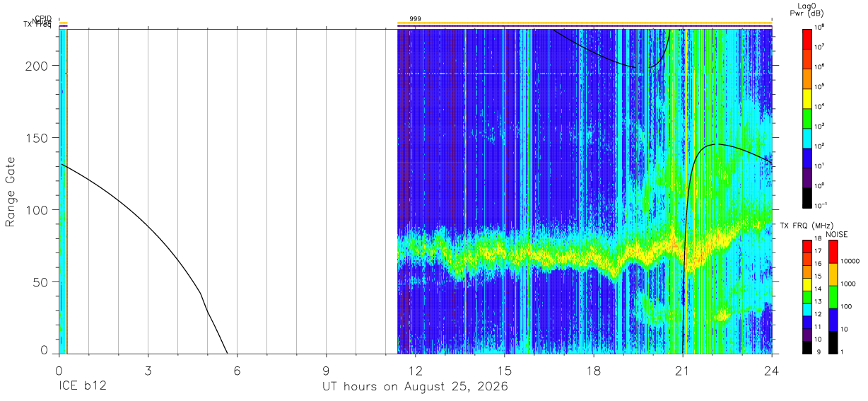Viewport: 868px width, 401px height.
Task: Click the green 100 noise colorbar segment
Action: pyautogui.click(x=833, y=296)
